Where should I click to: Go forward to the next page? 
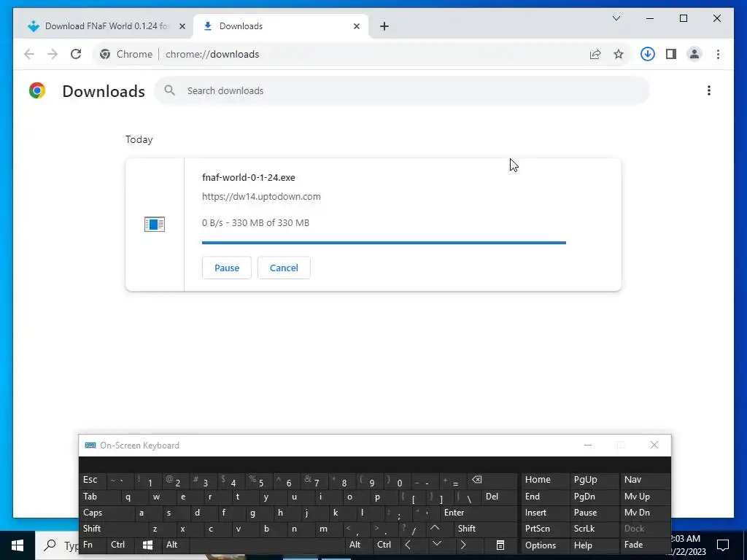(x=53, y=54)
